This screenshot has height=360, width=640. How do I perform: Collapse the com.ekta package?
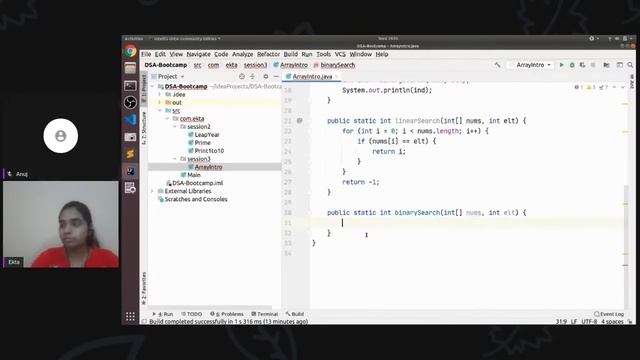pyautogui.click(x=167, y=118)
